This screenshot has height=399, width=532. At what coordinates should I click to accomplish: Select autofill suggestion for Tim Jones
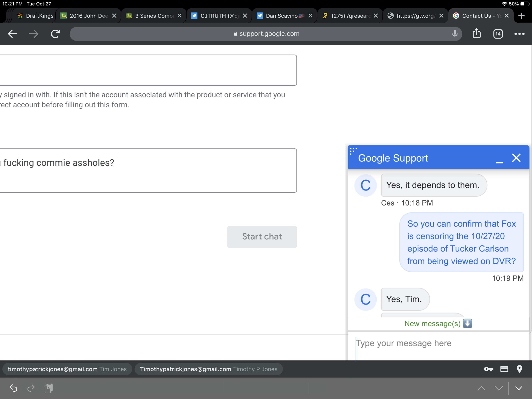pos(67,369)
